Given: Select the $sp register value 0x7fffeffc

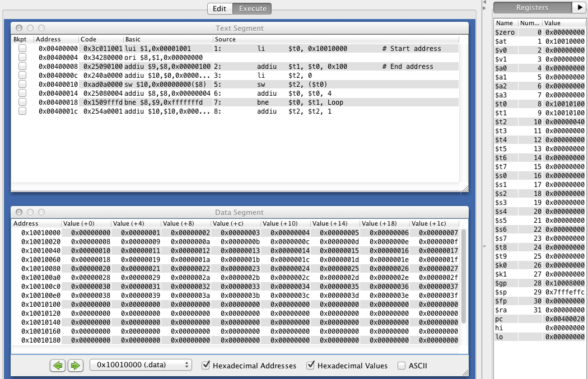Looking at the screenshot, I should (564, 292).
